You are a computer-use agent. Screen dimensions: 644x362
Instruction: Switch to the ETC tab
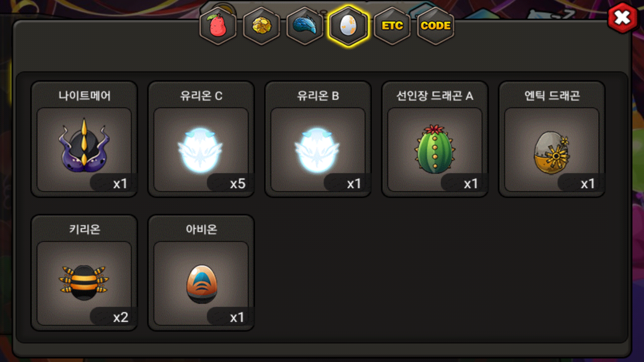(x=392, y=26)
